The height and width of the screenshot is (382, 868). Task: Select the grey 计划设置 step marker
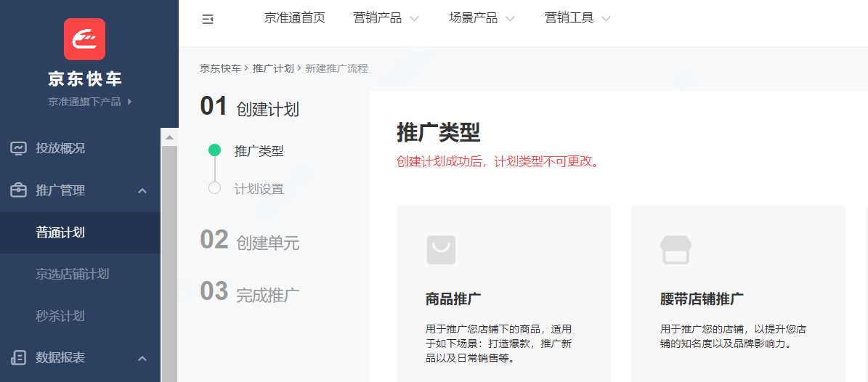point(215,187)
